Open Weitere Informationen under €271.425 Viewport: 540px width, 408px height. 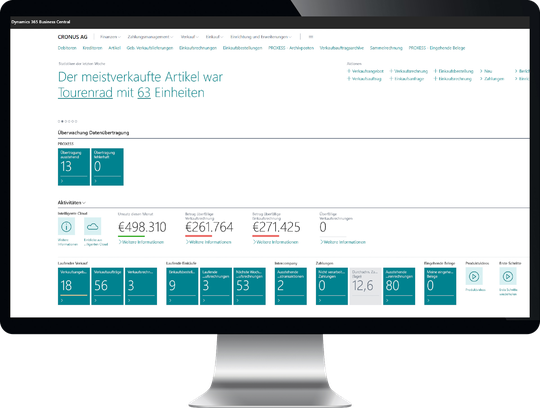(276, 242)
